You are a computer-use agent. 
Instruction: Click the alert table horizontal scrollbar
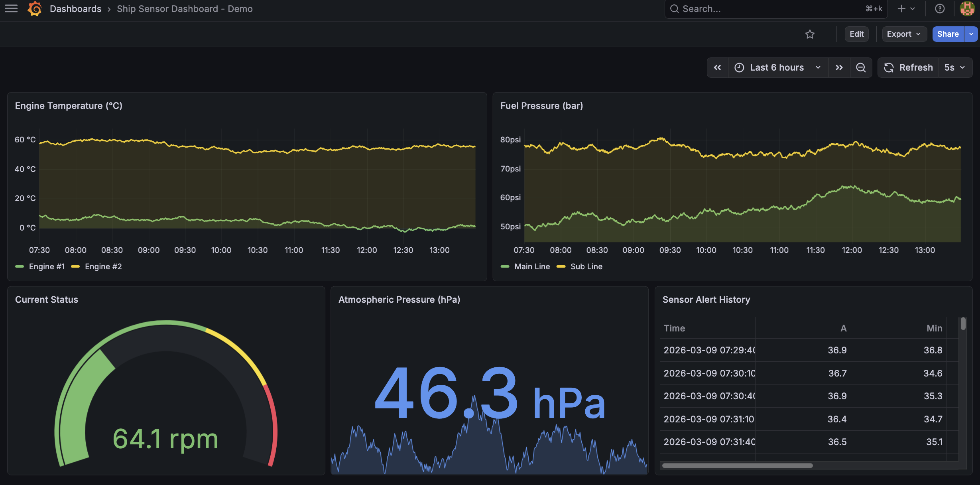coord(737,465)
